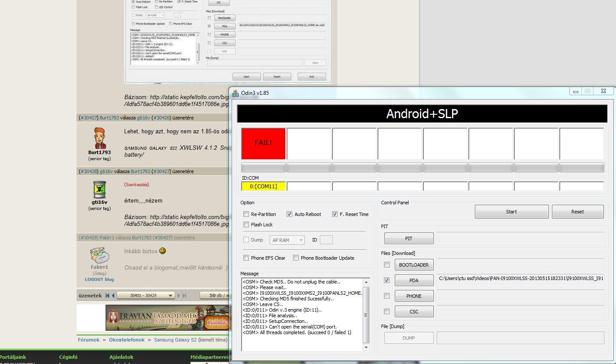Open the Portáljaink footer menu
The width and height of the screenshot is (616, 364).
pos(13,357)
